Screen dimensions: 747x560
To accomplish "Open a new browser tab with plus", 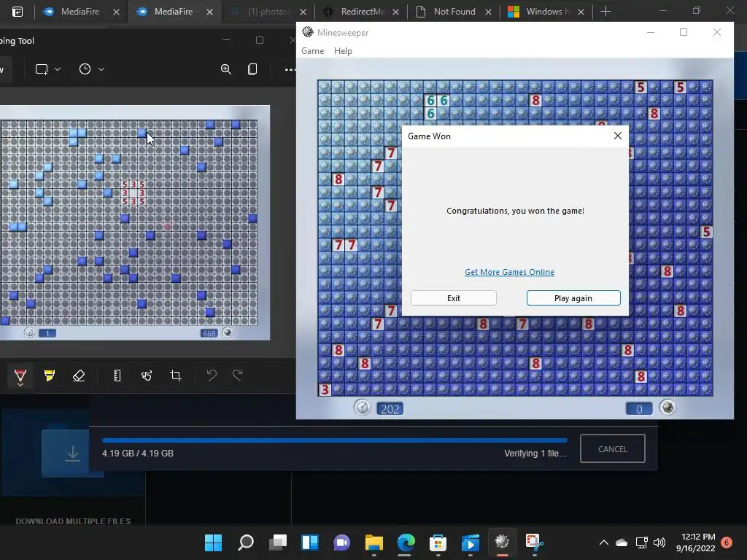I will tap(605, 12).
